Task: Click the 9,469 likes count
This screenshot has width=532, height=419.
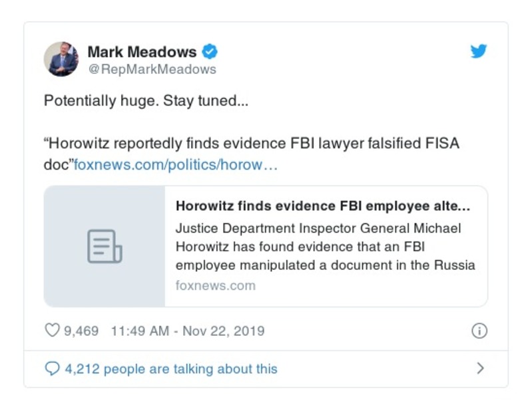Action: pos(81,331)
